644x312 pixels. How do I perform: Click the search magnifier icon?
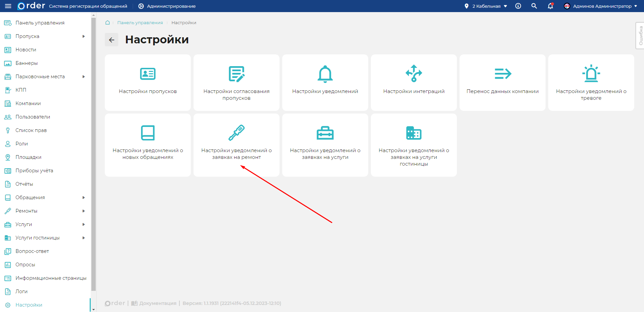534,6
